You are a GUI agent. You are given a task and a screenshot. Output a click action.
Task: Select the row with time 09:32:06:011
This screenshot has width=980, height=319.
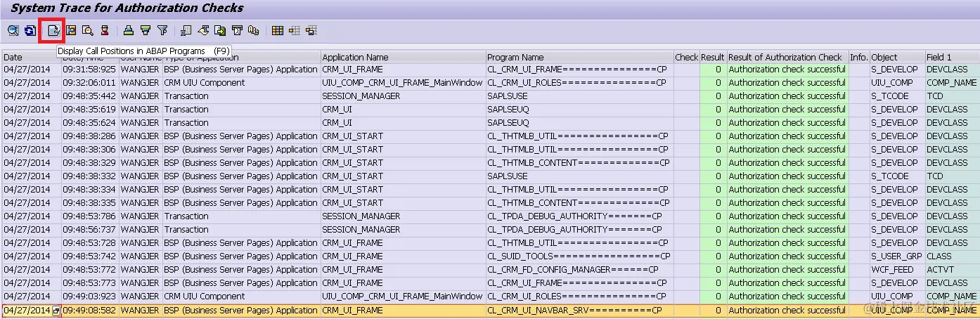[490, 83]
